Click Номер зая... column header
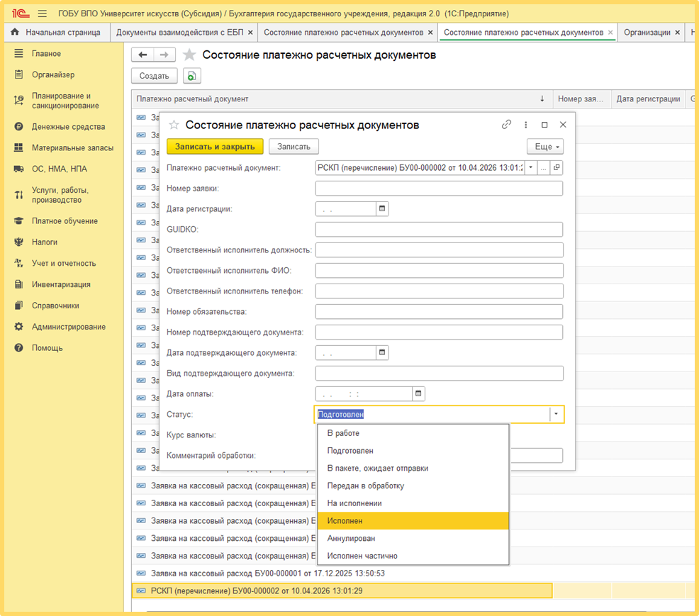Image resolution: width=699 pixels, height=616 pixels. tap(581, 99)
